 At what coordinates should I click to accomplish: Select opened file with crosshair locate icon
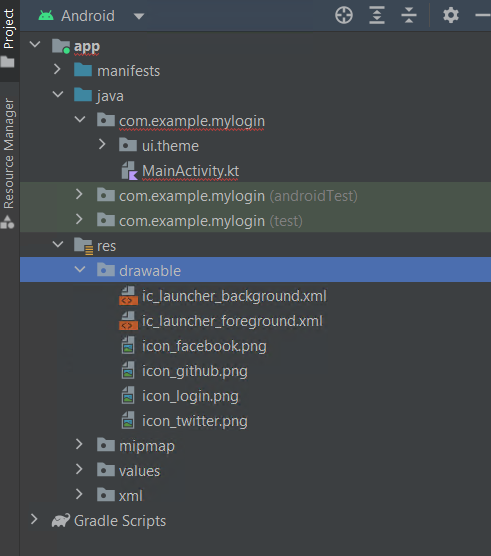344,16
